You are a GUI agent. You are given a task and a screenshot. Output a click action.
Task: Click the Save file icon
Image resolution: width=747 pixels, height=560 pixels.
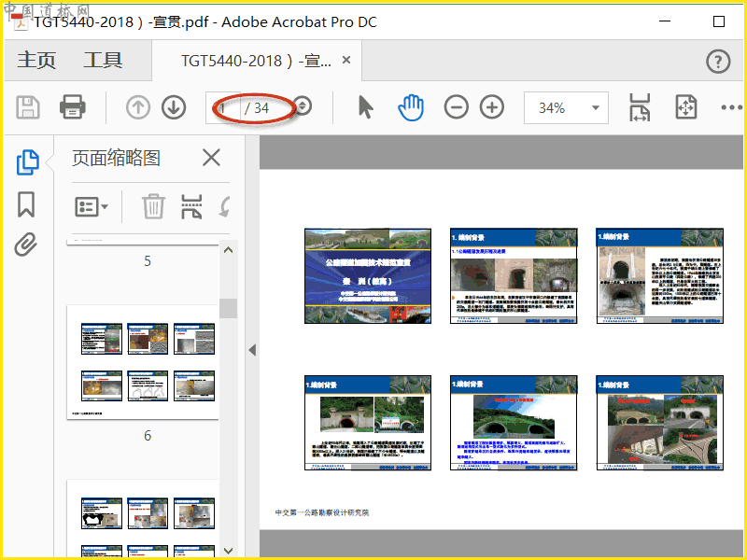click(28, 107)
